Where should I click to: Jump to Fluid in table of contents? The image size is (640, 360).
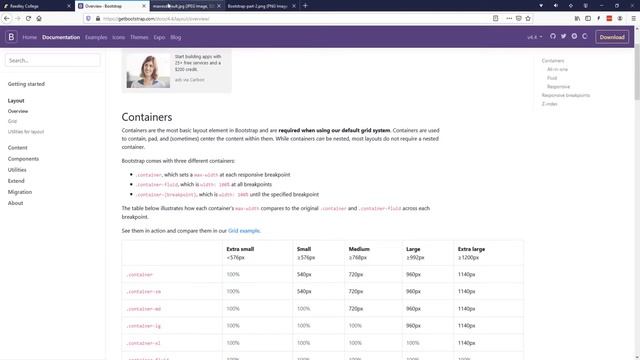point(552,78)
